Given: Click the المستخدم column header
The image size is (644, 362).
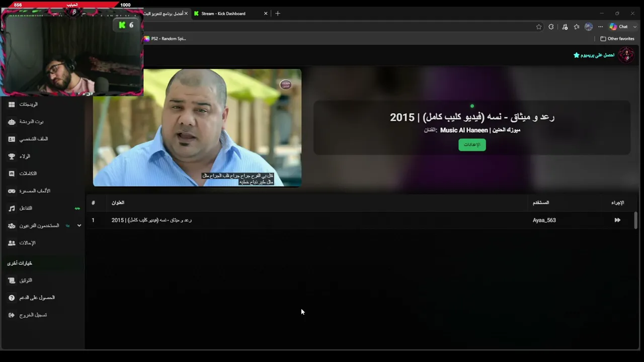Looking at the screenshot, I should tap(541, 203).
